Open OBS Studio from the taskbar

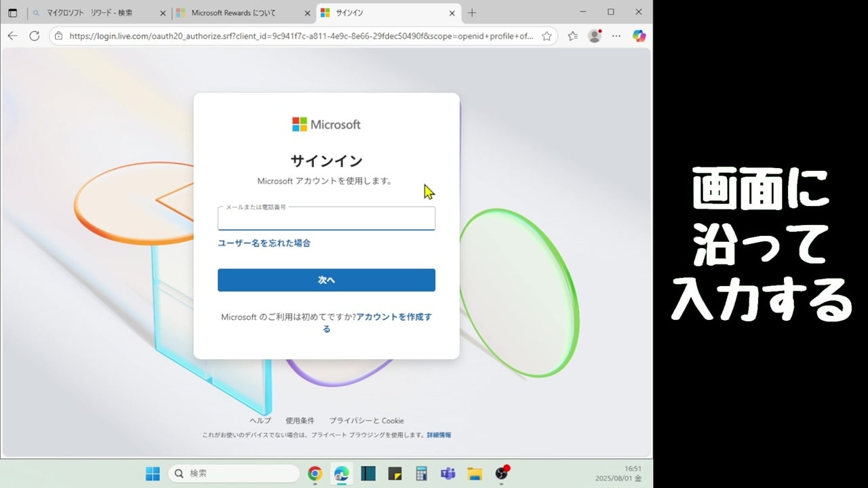(x=502, y=473)
